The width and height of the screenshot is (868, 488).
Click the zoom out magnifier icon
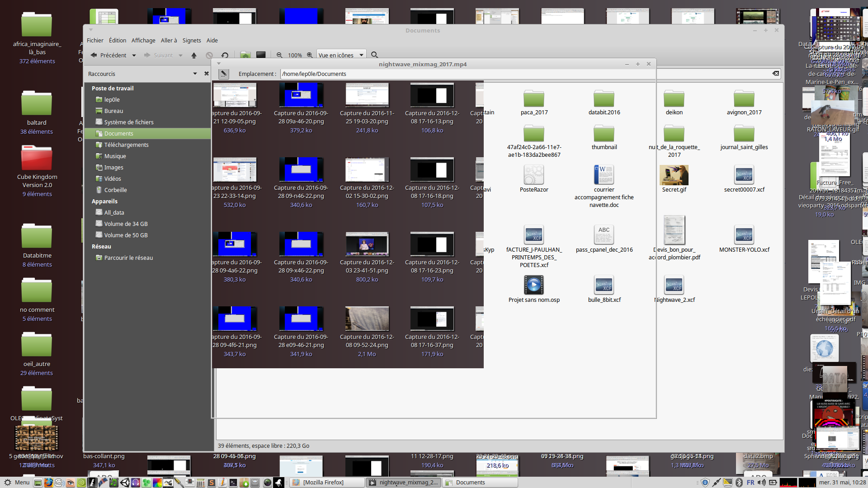tap(279, 55)
